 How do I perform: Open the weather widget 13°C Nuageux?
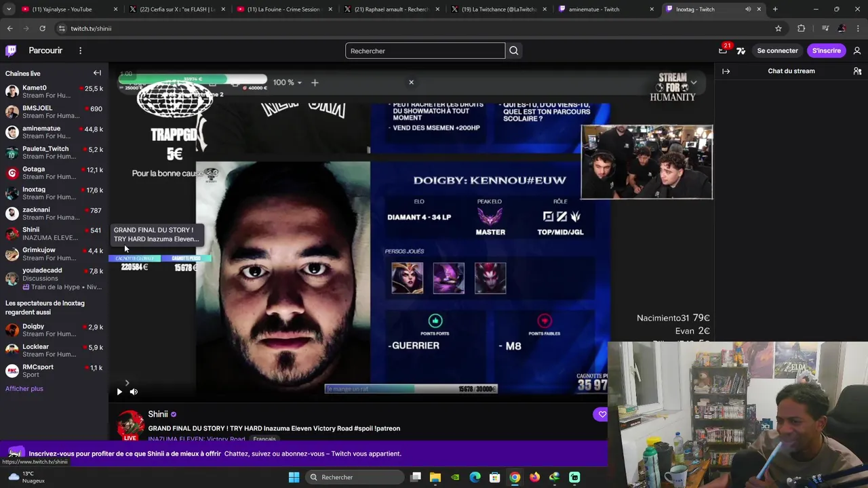(x=26, y=477)
